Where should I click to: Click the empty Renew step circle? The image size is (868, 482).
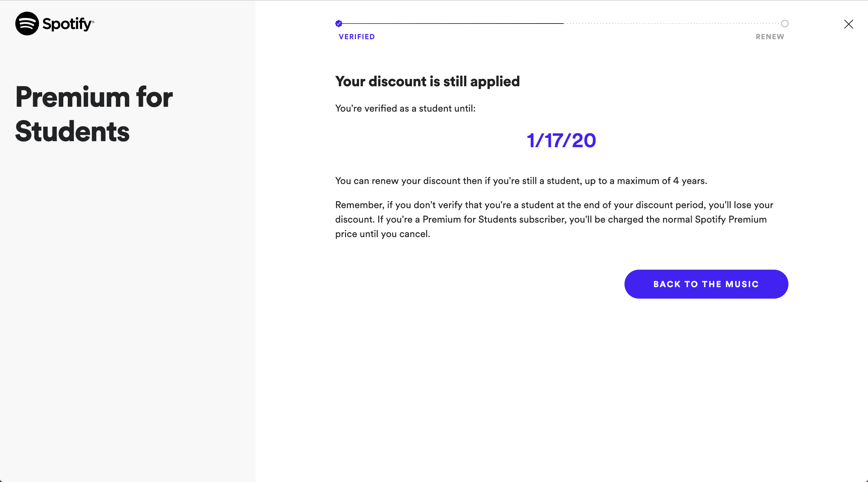tap(785, 24)
